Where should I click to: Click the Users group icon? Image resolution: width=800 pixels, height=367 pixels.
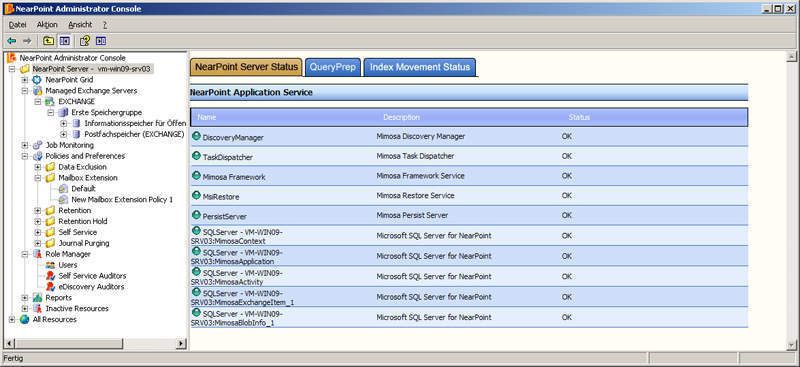pyautogui.click(x=50, y=265)
